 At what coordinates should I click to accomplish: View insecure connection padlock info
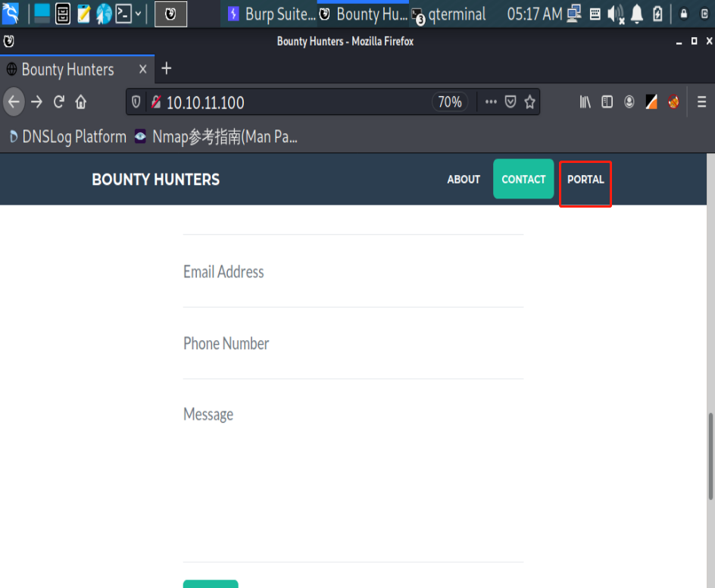point(156,102)
